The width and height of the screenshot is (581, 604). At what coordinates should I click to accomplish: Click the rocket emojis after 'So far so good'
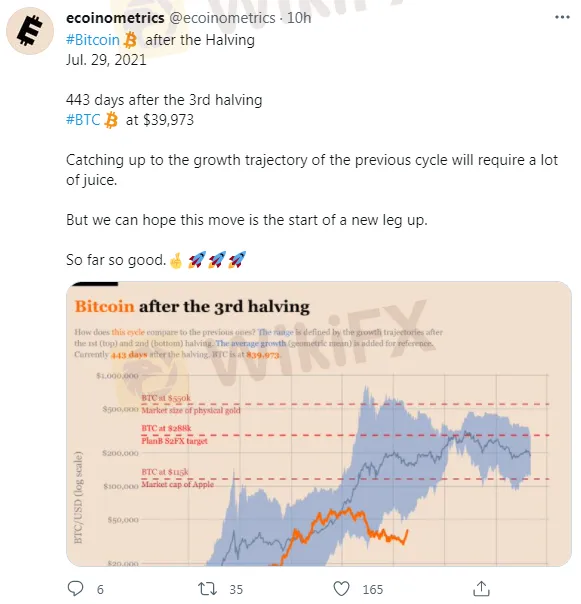(x=217, y=260)
